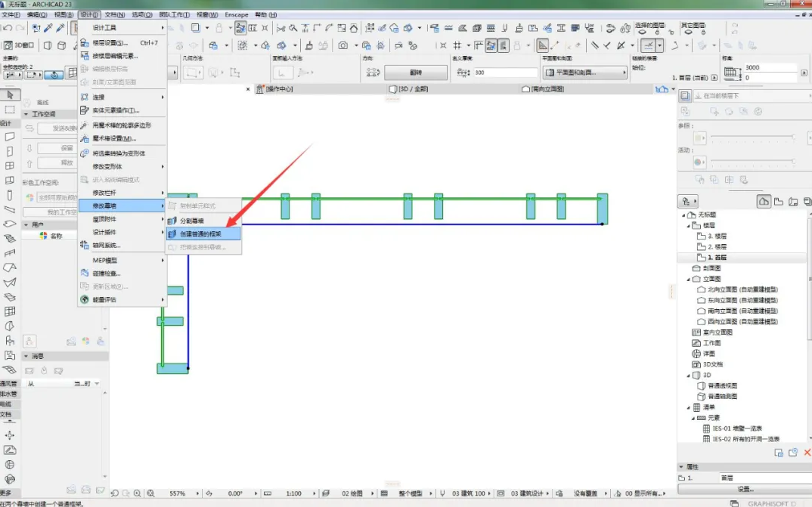Click the new viewpoint icon beside the red X
The width and height of the screenshot is (812, 507).
tap(793, 453)
